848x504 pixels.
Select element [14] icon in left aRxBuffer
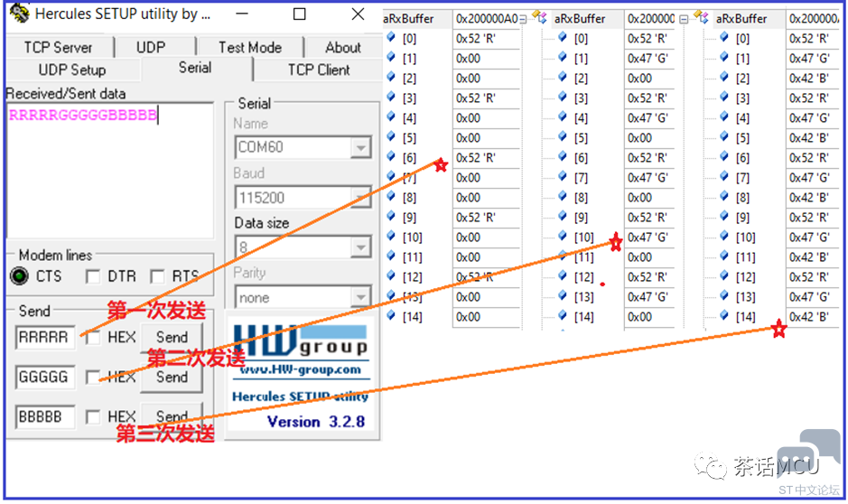pyautogui.click(x=391, y=315)
